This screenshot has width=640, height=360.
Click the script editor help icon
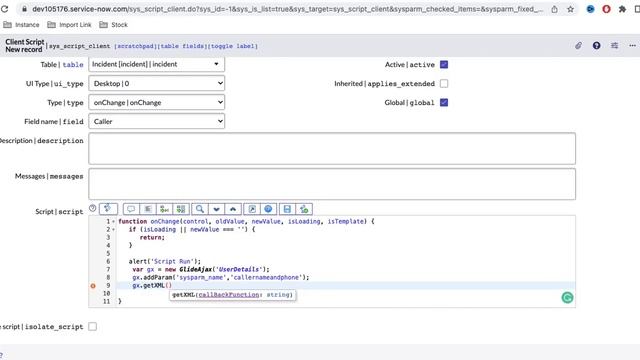tap(93, 208)
